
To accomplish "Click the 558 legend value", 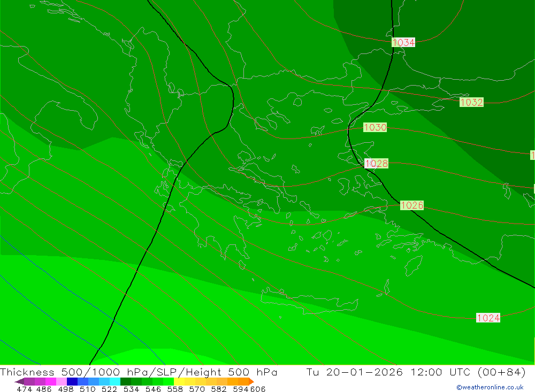I will 175,389.
